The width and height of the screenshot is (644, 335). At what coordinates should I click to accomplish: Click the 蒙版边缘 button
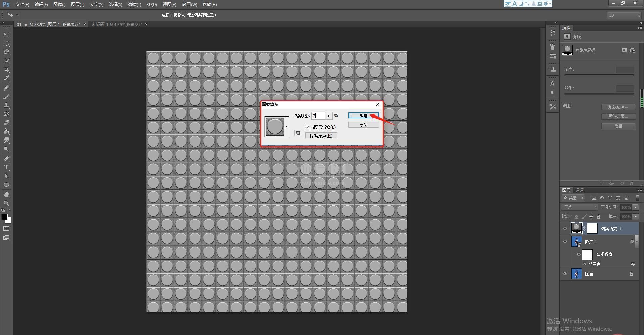tap(619, 107)
